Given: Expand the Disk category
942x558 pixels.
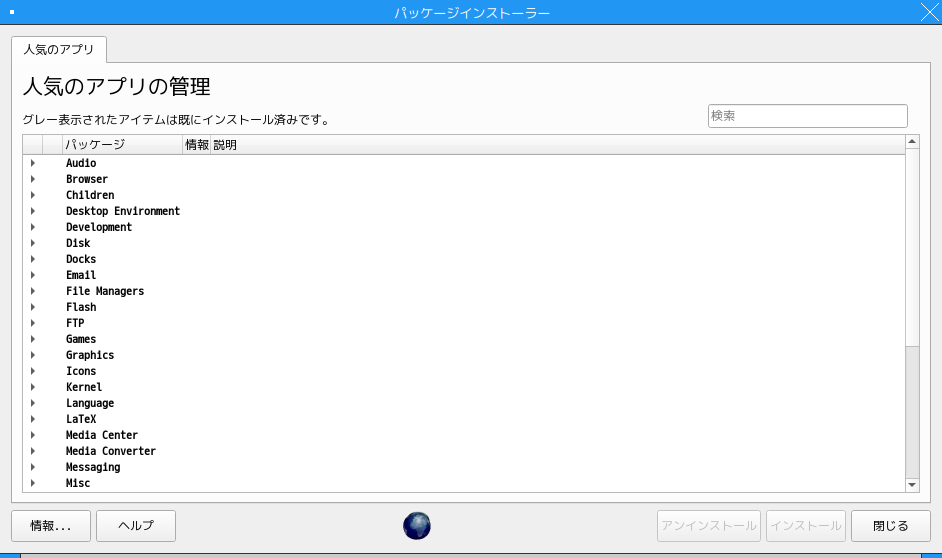Looking at the screenshot, I should point(32,243).
